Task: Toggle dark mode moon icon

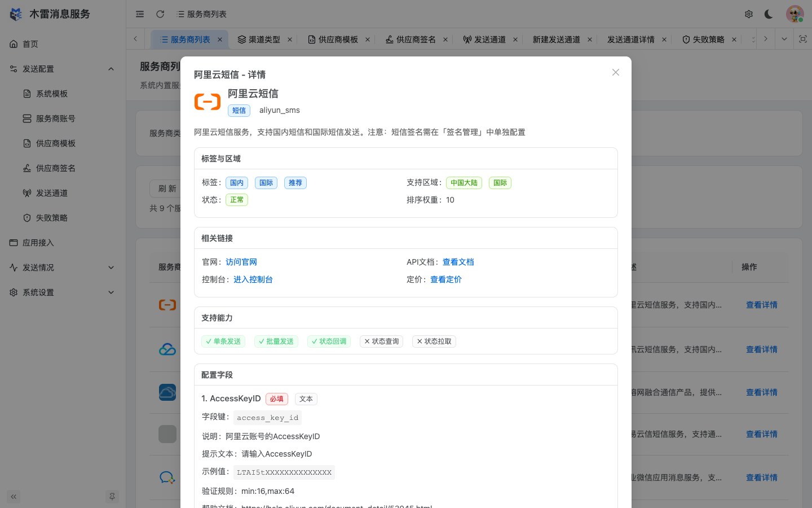Action: point(769,14)
